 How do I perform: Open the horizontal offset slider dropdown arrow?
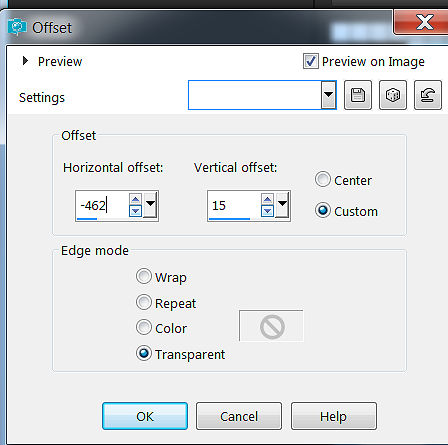point(150,205)
